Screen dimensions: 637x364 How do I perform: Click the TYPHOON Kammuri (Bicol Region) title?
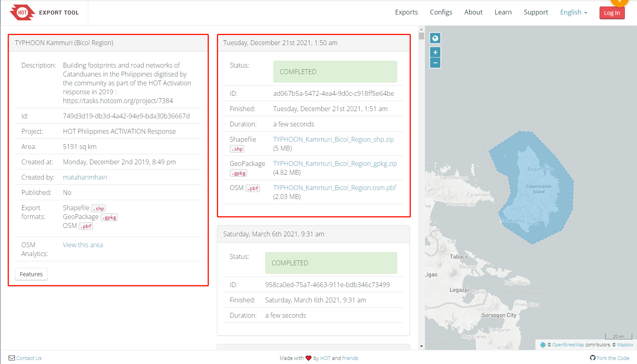pyautogui.click(x=64, y=43)
